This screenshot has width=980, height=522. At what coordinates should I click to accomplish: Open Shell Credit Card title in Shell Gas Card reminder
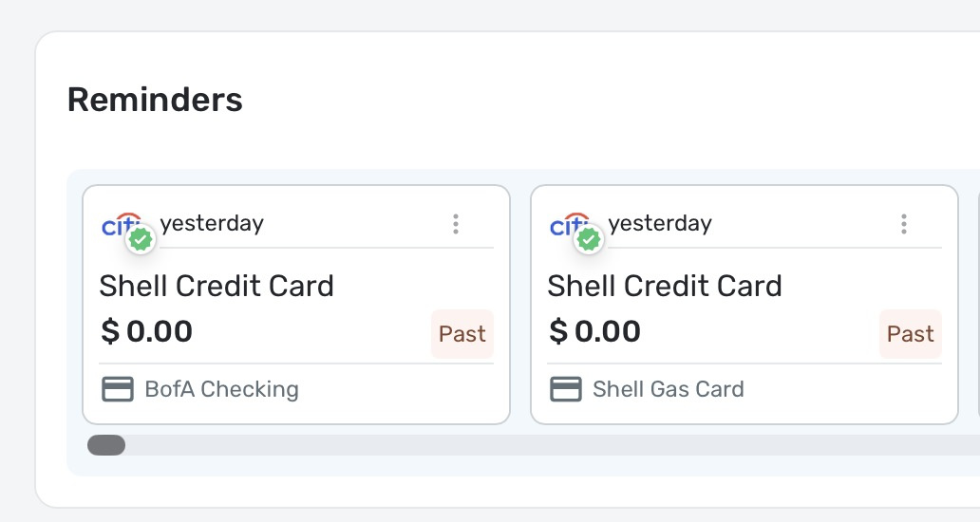click(x=665, y=286)
